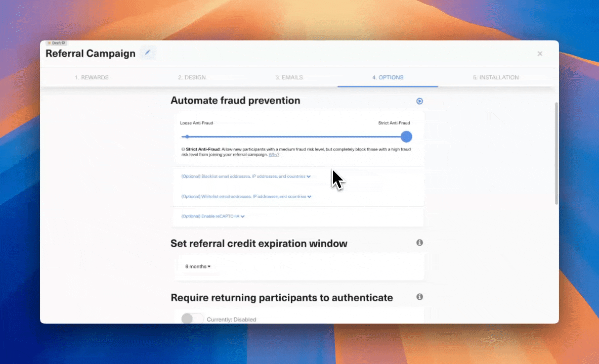Screen dimensions: 599x364
Task: Click the circular play icon next to section heading
Action: (419, 101)
